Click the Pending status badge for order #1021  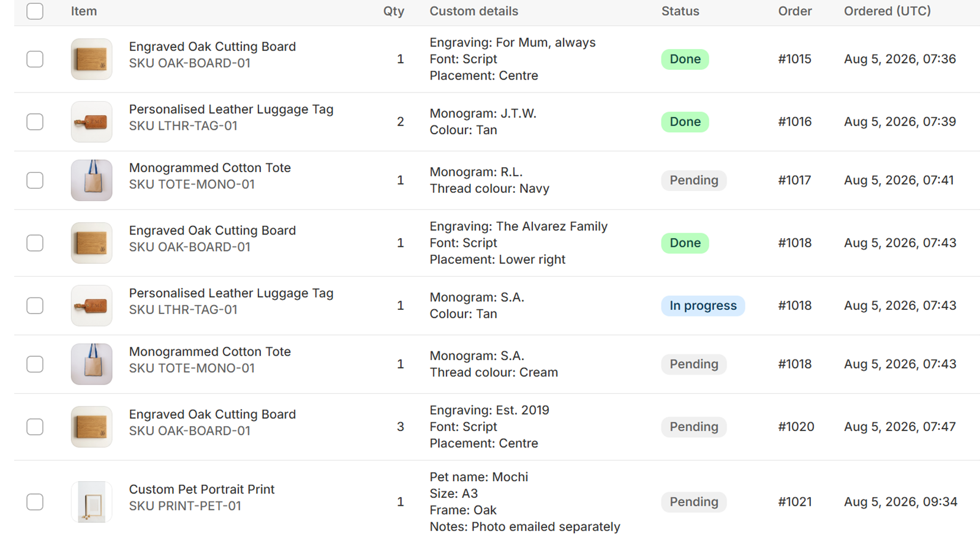tap(693, 502)
